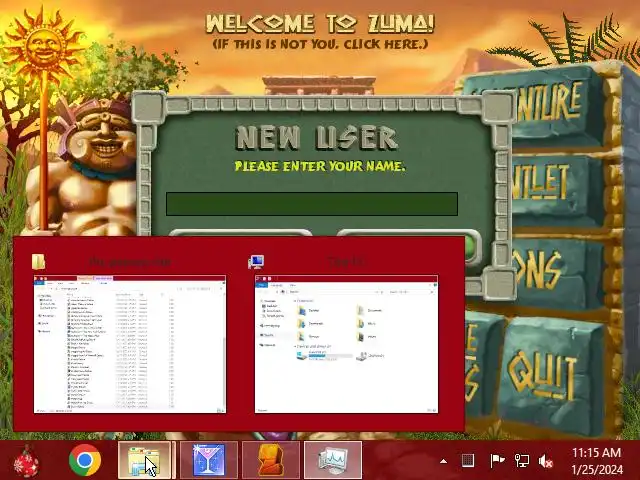Switch to the cocktail glass app on taskbar
The width and height of the screenshot is (640, 480).
click(x=209, y=460)
